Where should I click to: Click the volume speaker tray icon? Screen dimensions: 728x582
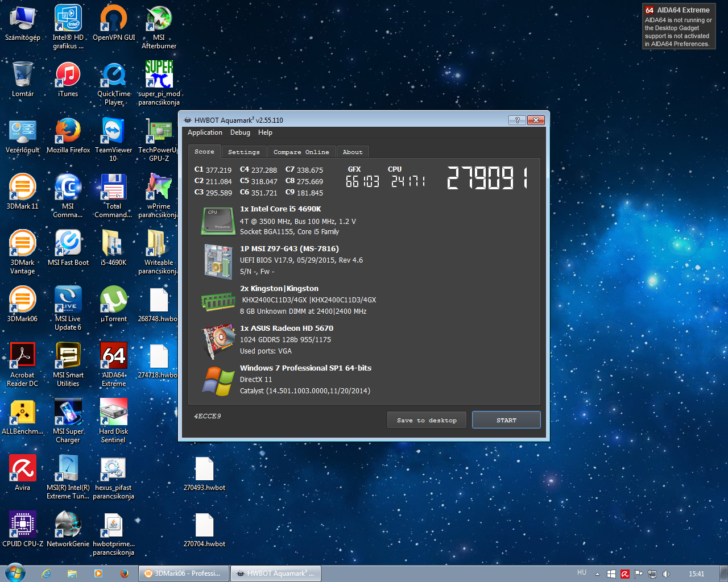666,574
